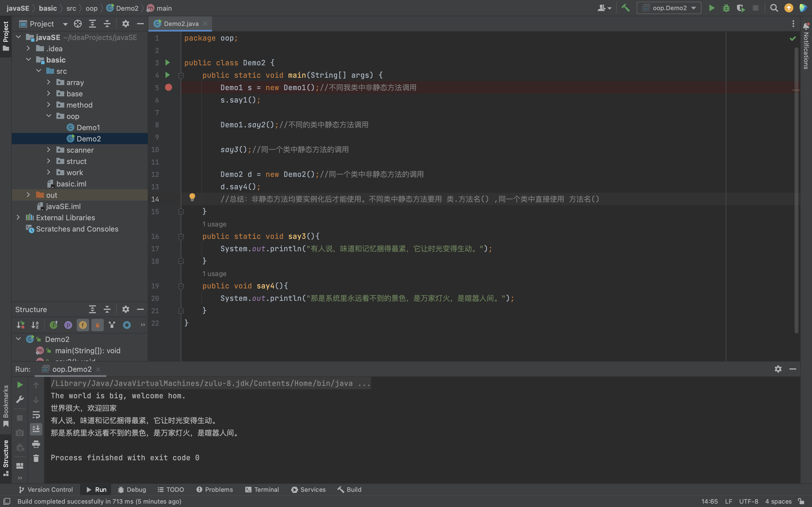Click the print icon in Run panel
Image resolution: width=812 pixels, height=507 pixels.
(36, 444)
